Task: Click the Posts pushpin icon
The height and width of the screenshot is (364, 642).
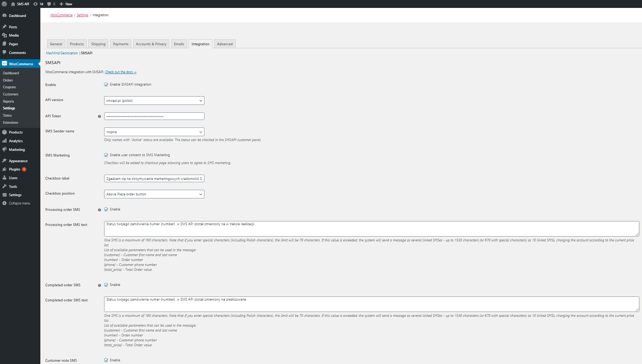Action: click(x=5, y=27)
